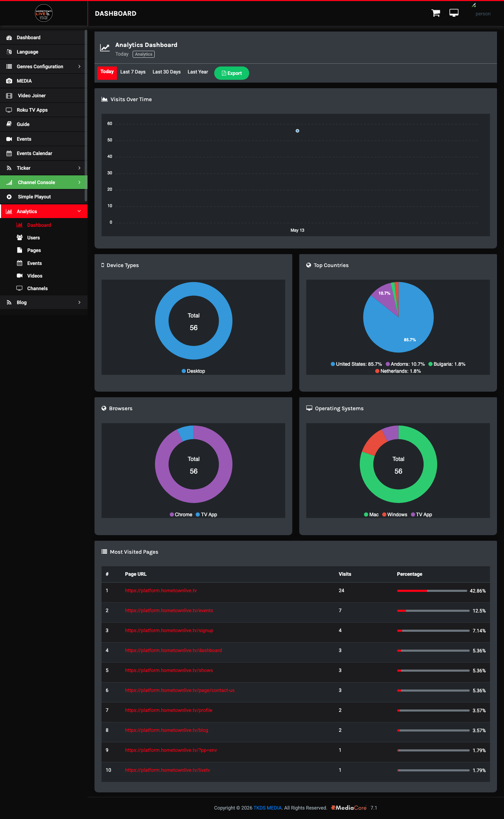Click the Users group icon under Analytics

(x=20, y=238)
